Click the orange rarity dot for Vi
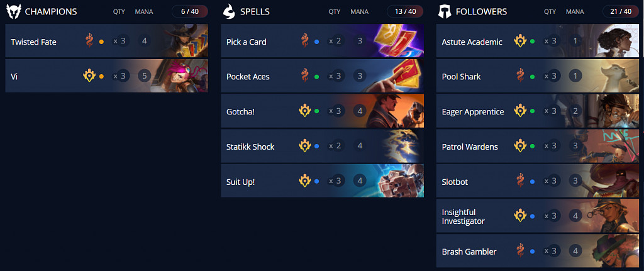The image size is (644, 271). [101, 77]
